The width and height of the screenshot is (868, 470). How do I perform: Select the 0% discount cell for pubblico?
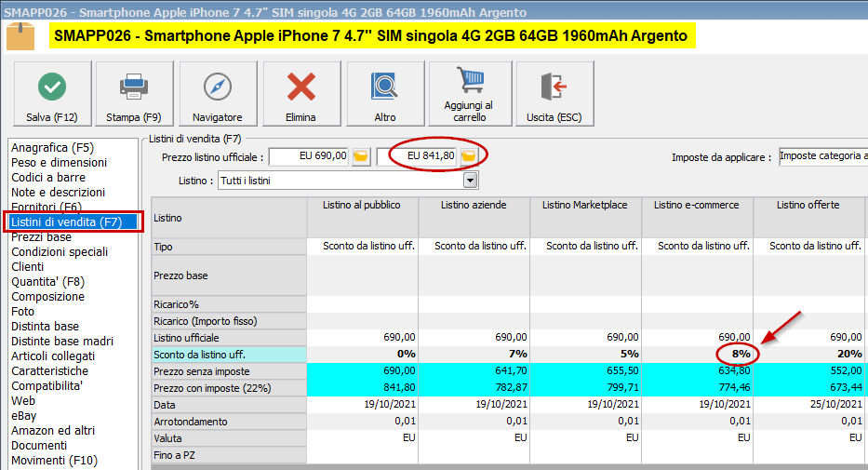(362, 355)
